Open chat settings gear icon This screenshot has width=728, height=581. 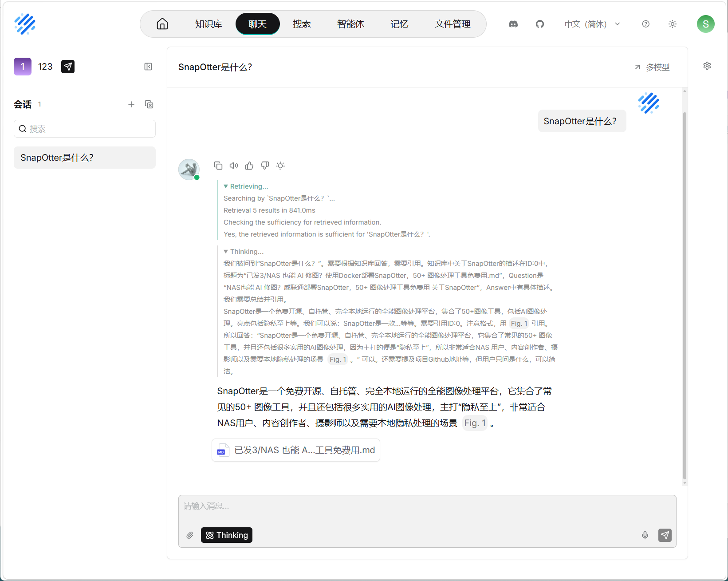[707, 66]
